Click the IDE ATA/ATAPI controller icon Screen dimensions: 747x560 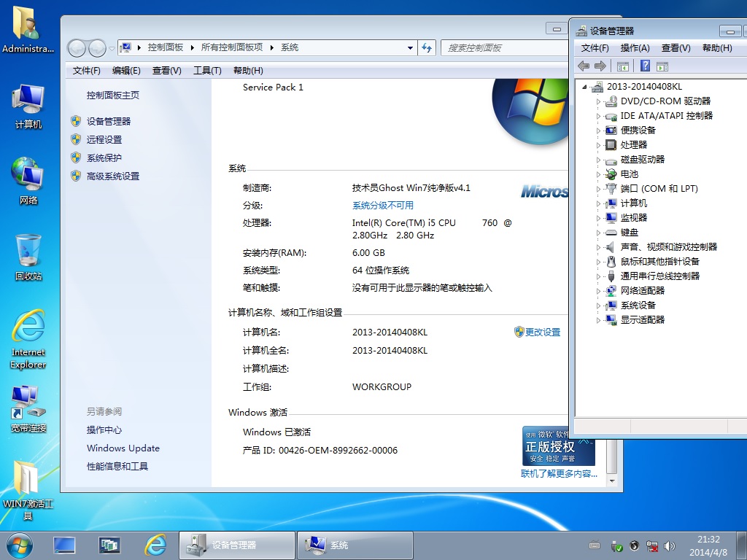pyautogui.click(x=611, y=116)
